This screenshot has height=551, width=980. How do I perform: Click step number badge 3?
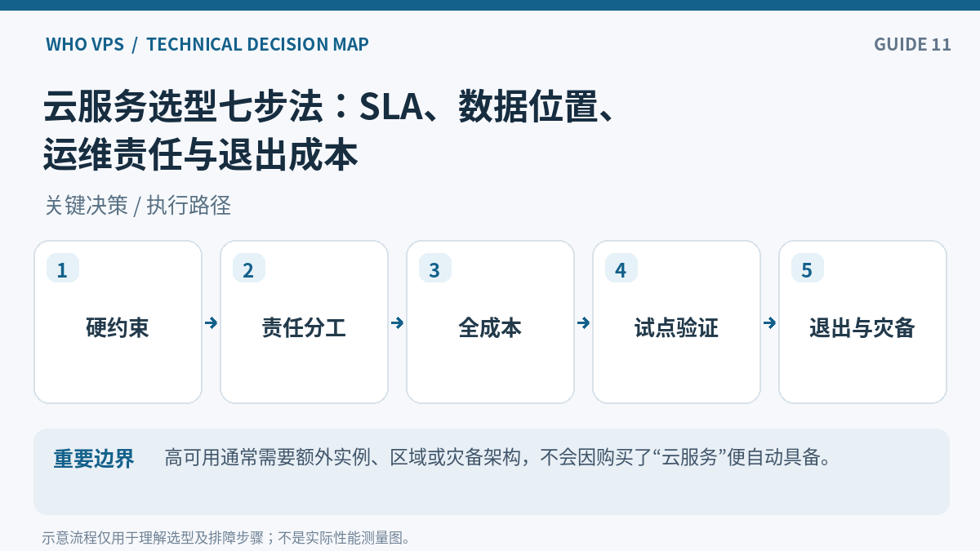435,269
